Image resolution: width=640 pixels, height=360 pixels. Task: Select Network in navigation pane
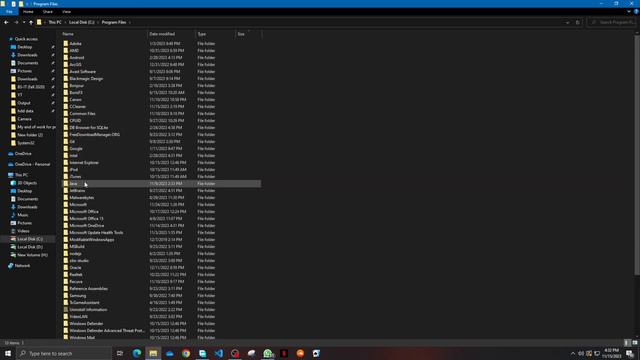pyautogui.click(x=22, y=265)
